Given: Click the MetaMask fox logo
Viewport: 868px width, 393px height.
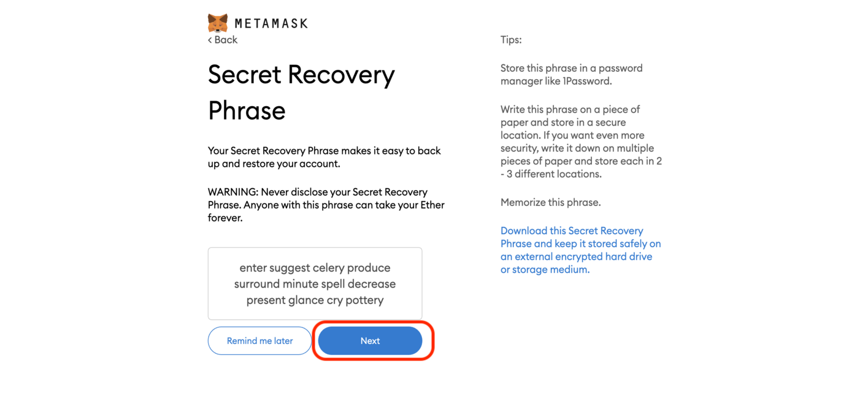Looking at the screenshot, I should (217, 23).
